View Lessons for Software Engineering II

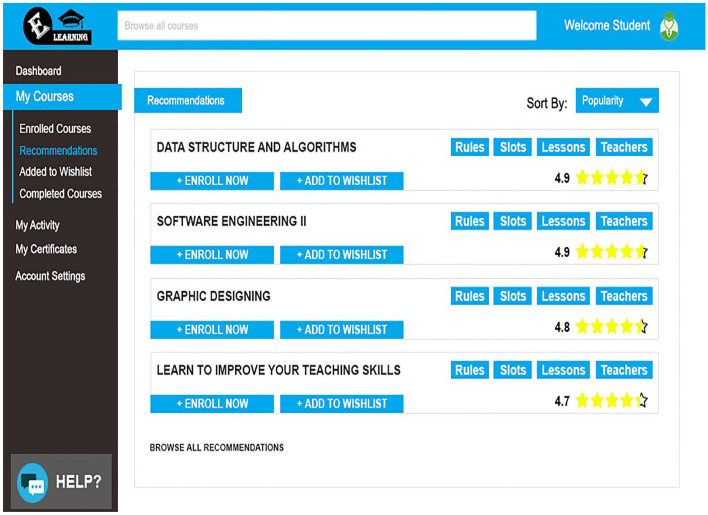[563, 221]
